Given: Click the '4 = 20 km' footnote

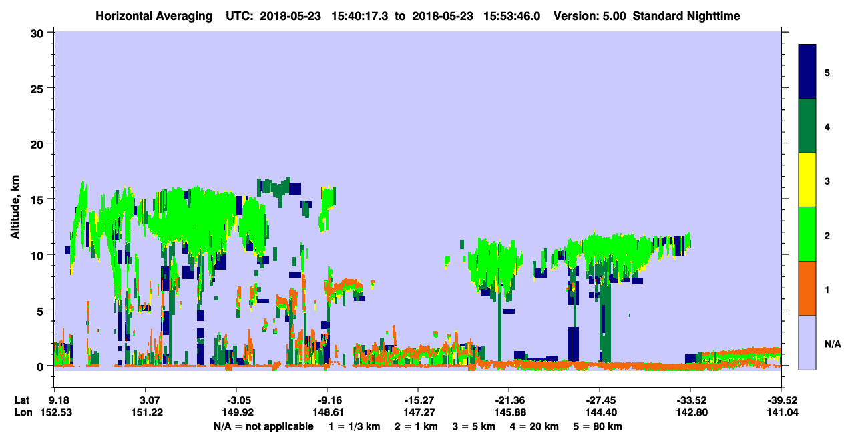Looking at the screenshot, I should pos(533,426).
